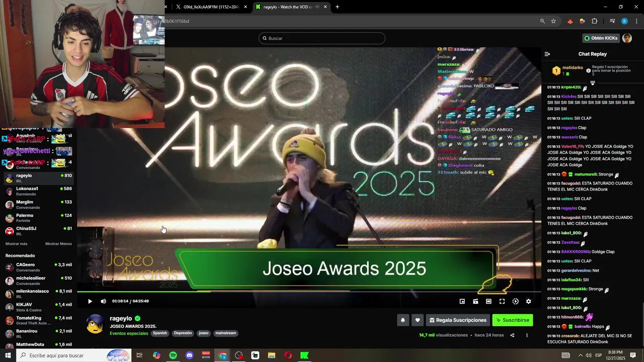Open Spotify from the taskbar
Image resolution: width=644 pixels, height=362 pixels.
coord(173,355)
